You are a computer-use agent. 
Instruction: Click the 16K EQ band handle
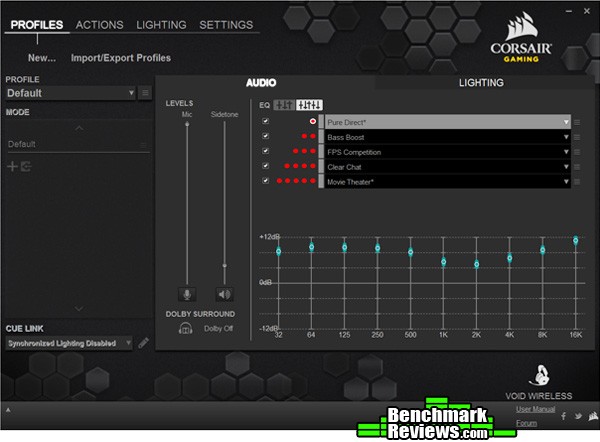(x=576, y=240)
